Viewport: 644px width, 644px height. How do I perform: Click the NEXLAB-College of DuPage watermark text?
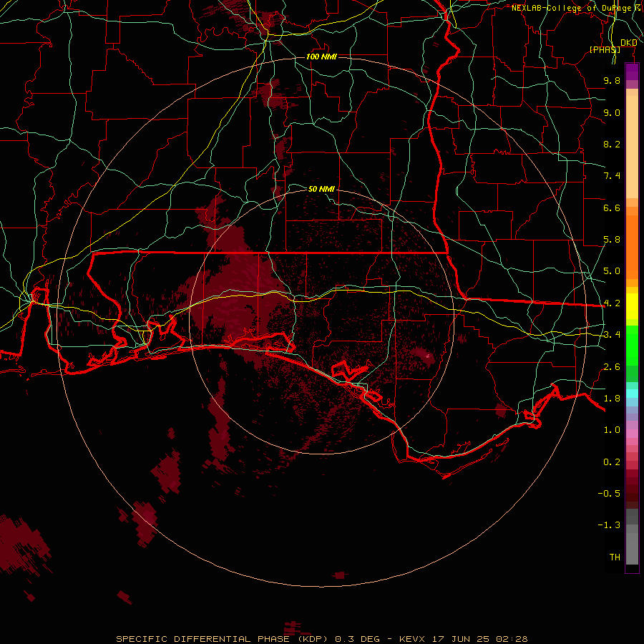click(577, 8)
